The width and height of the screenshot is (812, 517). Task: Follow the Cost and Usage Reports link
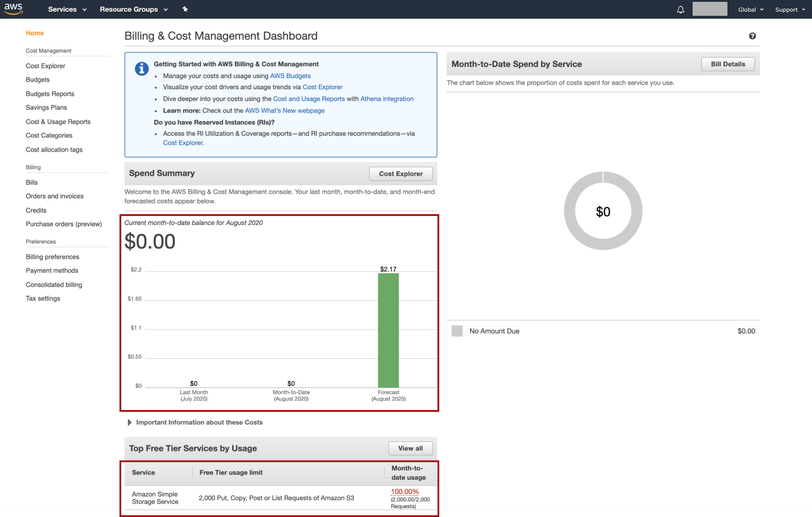pyautogui.click(x=309, y=99)
